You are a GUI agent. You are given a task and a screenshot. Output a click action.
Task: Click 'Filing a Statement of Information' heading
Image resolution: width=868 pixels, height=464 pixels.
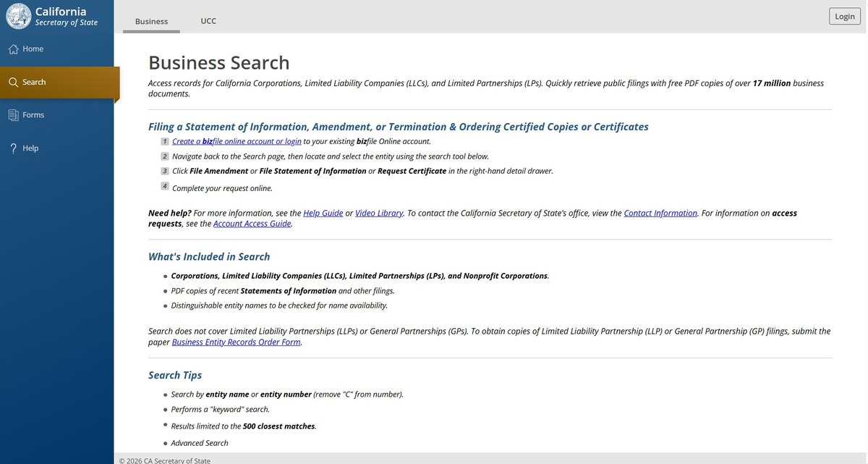tap(398, 127)
